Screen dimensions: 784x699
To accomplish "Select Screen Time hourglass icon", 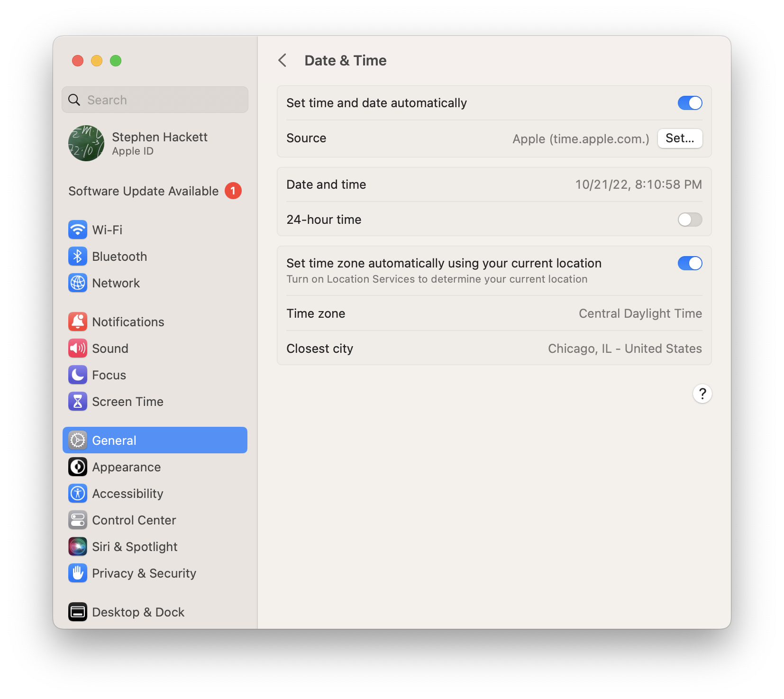I will pos(78,402).
